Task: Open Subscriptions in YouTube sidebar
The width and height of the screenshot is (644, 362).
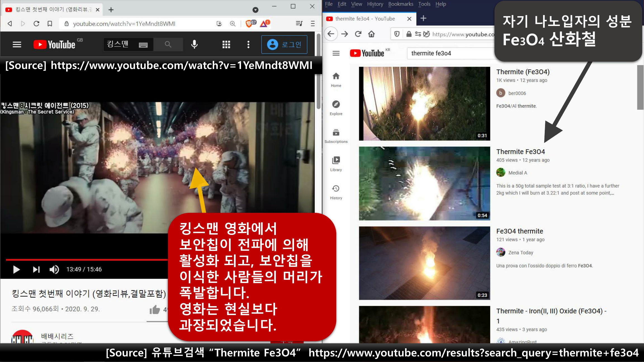Action: [336, 136]
